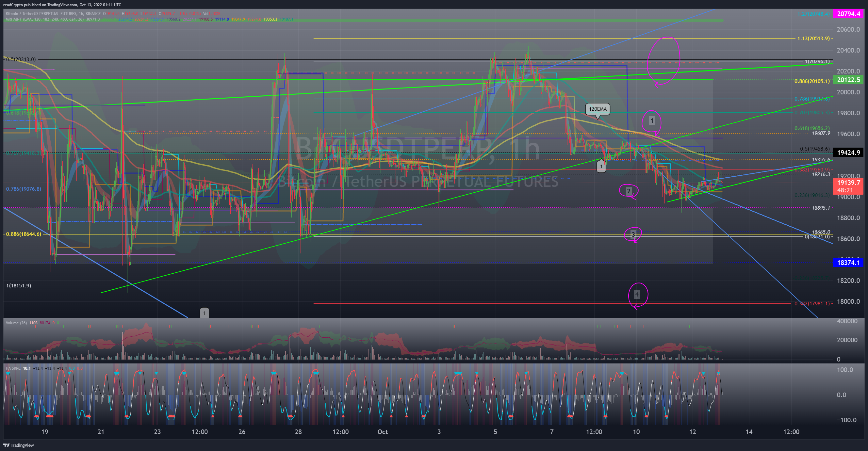Click the 80174 value in Volume legend

point(45,323)
